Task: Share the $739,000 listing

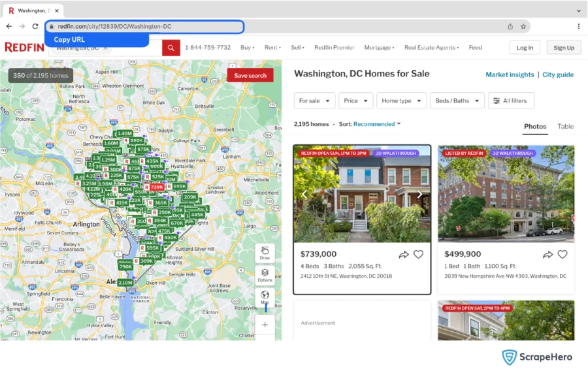Action: (404, 255)
